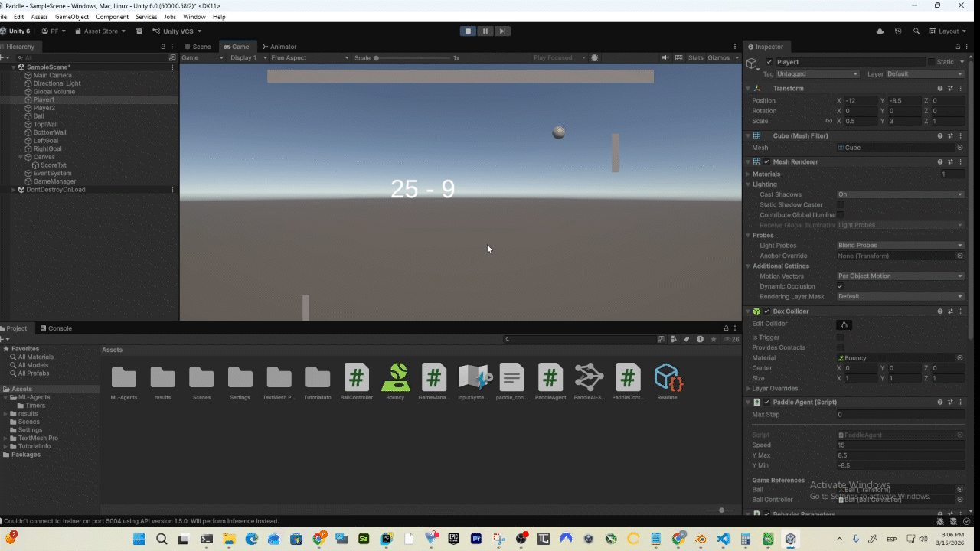The width and height of the screenshot is (980, 551).
Task: Open global search magnifier icon
Action: coord(918,31)
